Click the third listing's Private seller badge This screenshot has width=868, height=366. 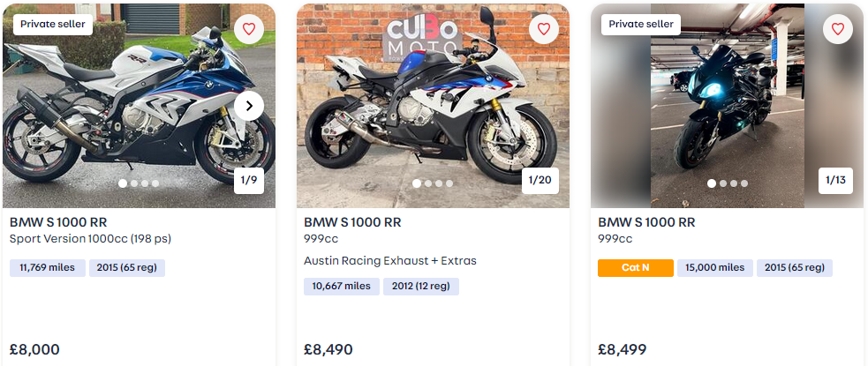[x=641, y=24]
